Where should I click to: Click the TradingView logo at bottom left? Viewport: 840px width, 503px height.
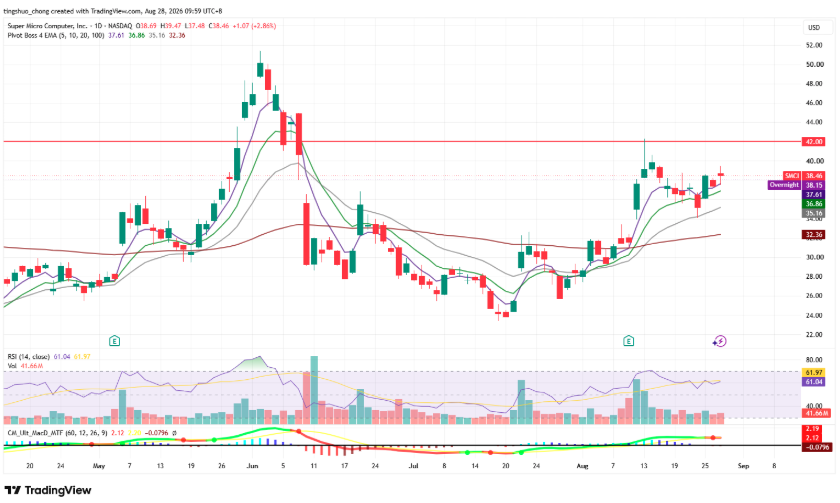click(48, 490)
